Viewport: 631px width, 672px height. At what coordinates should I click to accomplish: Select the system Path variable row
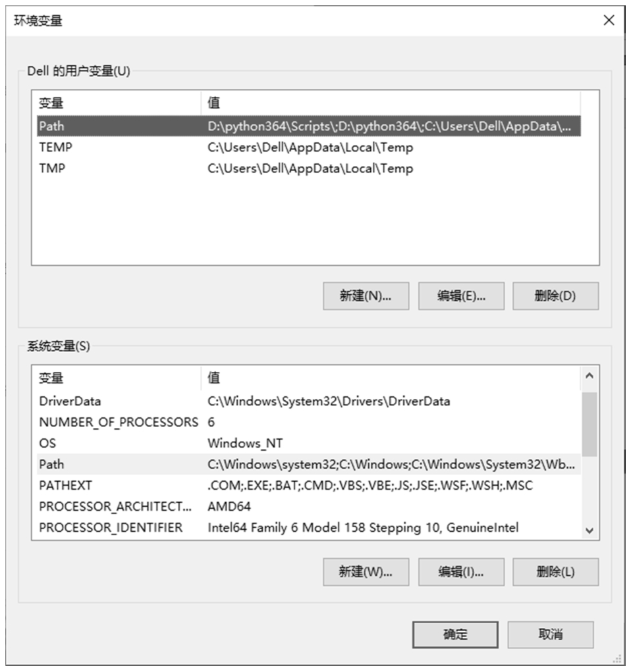pos(309,464)
